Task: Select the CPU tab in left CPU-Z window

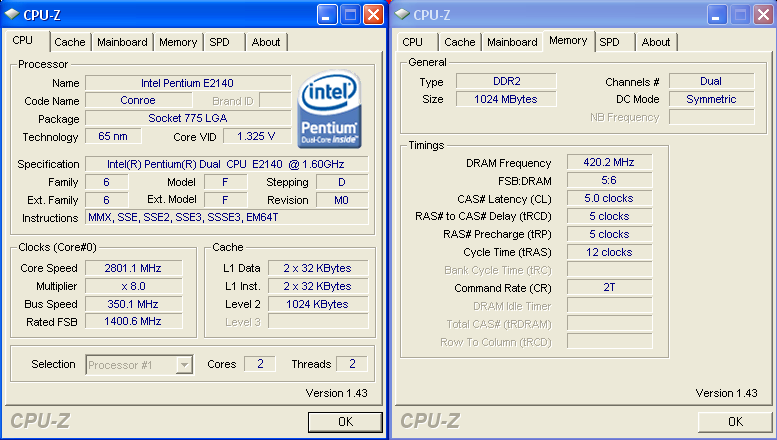Action: tap(23, 41)
